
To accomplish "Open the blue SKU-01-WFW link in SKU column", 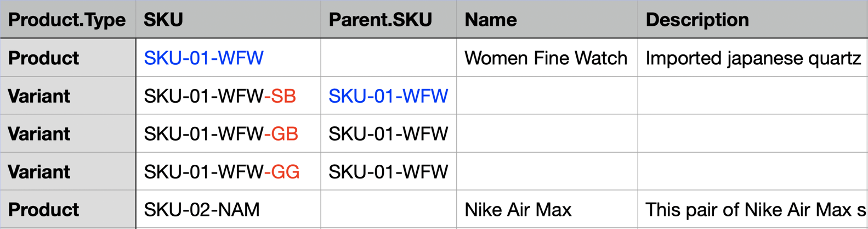I will [x=203, y=58].
